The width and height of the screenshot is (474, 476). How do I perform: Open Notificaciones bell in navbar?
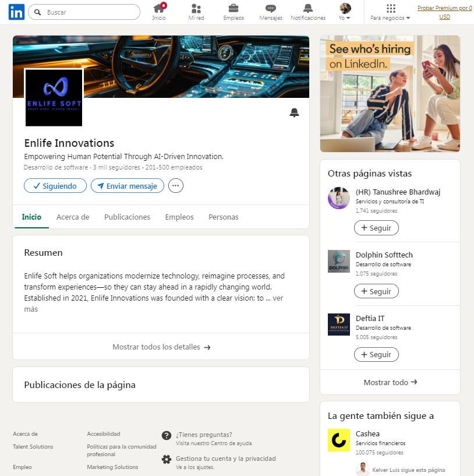pos(308,12)
